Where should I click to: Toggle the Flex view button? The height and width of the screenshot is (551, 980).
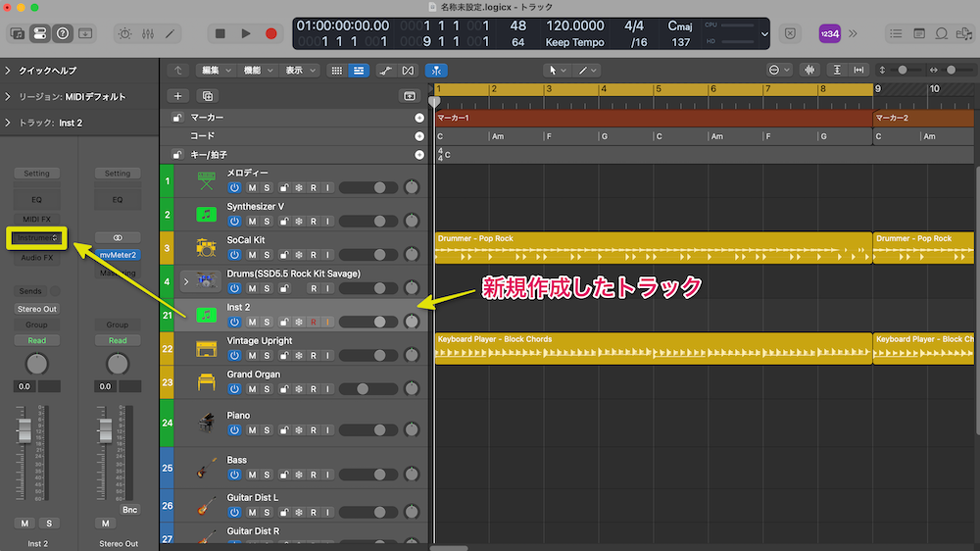tap(408, 70)
